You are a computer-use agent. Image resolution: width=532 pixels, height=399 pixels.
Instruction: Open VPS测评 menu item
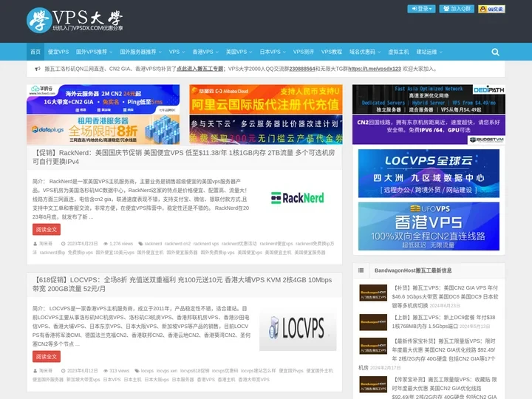coord(304,52)
